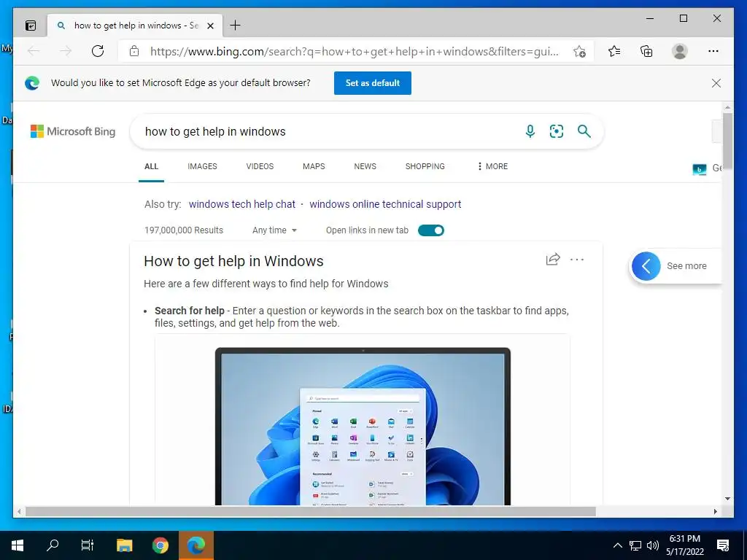Toggle Open links in new tab switch
This screenshot has height=560, width=747.
[x=430, y=230]
